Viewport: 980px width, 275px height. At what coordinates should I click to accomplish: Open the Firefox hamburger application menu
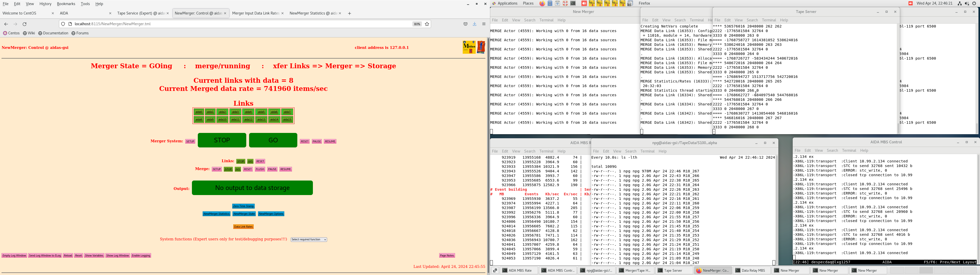[484, 24]
